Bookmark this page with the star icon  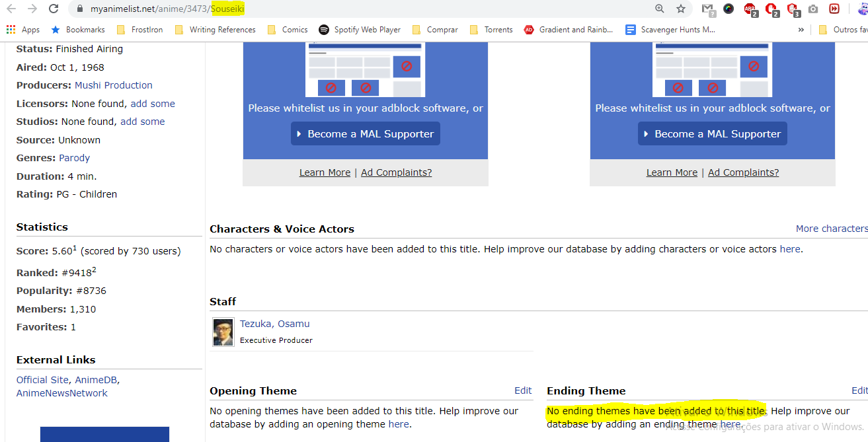click(681, 9)
